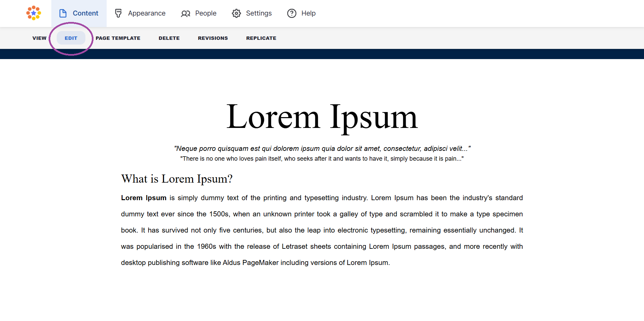
Task: Open the Appearance menu
Action: 146,13
